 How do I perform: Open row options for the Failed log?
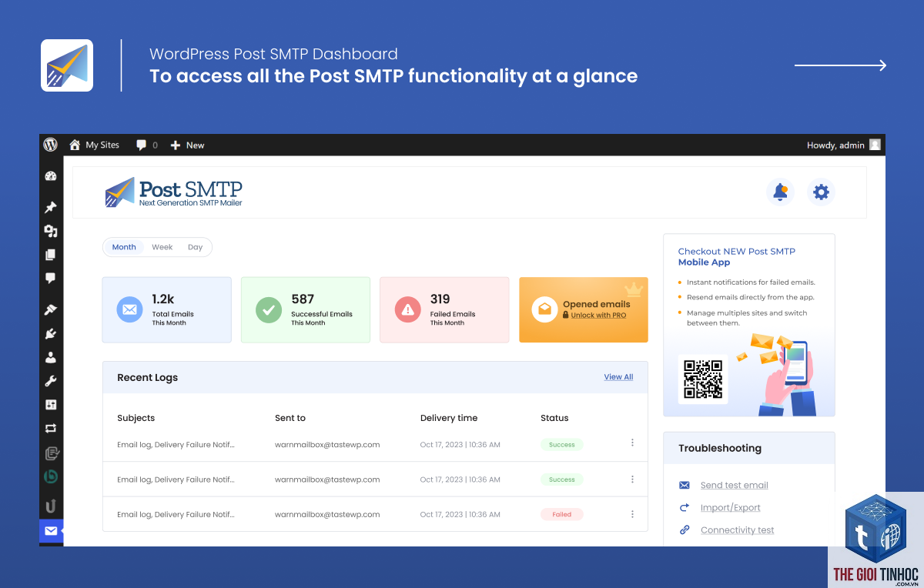pos(632,514)
